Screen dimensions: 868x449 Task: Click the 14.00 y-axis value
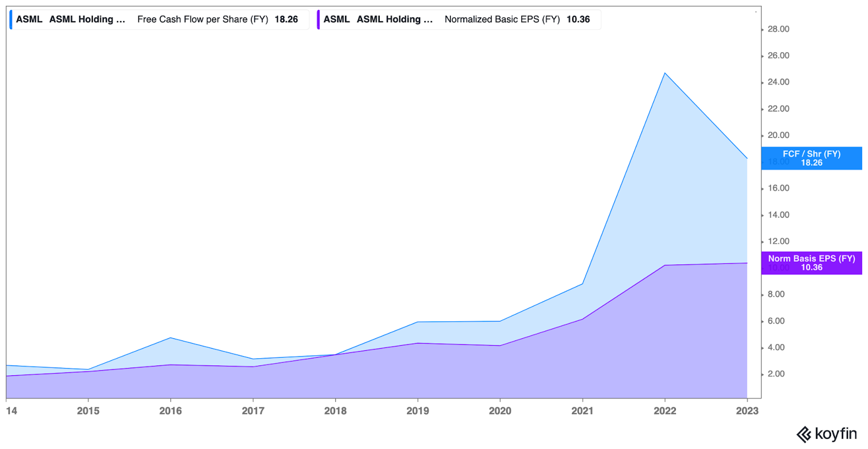778,215
